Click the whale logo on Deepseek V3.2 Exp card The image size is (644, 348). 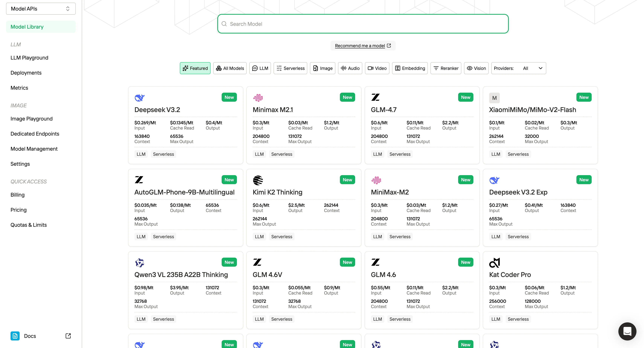pos(494,180)
